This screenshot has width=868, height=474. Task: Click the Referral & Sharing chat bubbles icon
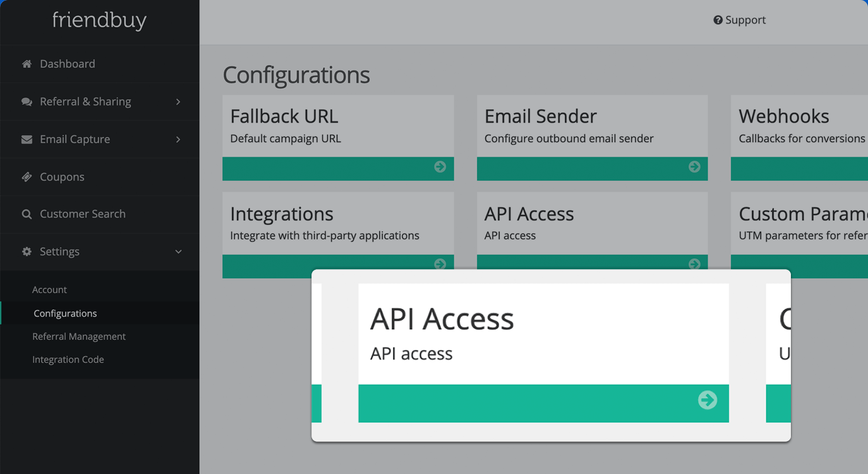tap(27, 102)
